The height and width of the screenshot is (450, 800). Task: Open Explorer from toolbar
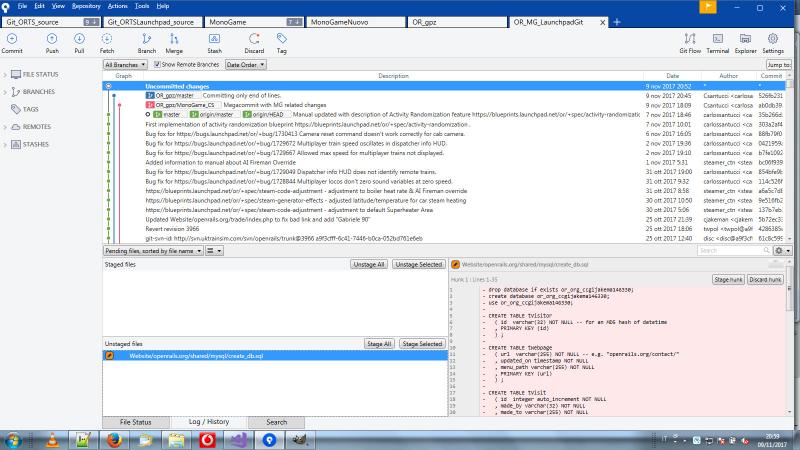pyautogui.click(x=745, y=43)
